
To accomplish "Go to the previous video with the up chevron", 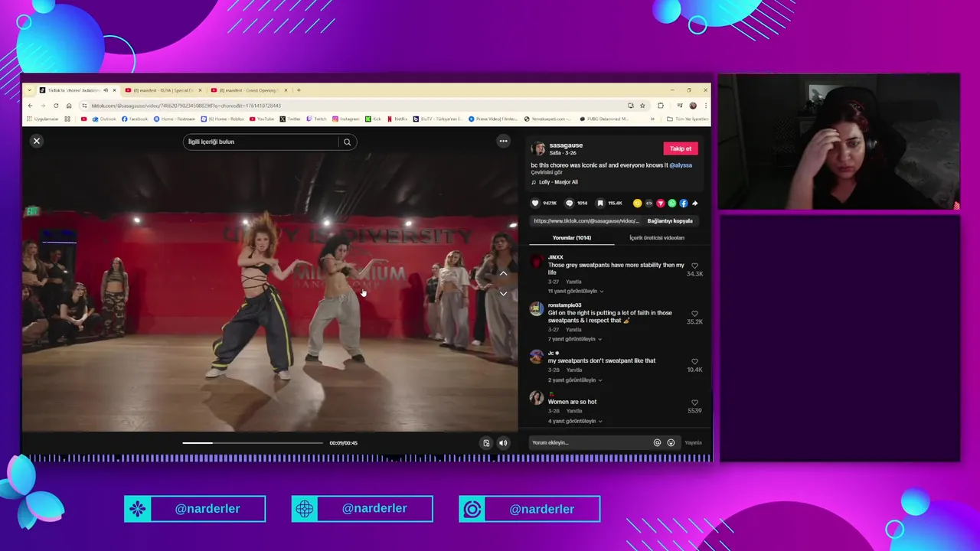I will click(x=503, y=273).
